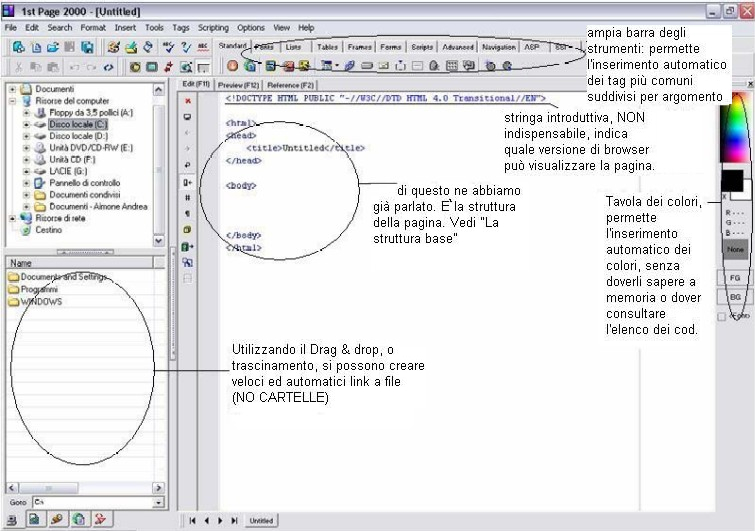Expand the Disco locale (D:) node
The width and height of the screenshot is (755, 531).
(26, 136)
